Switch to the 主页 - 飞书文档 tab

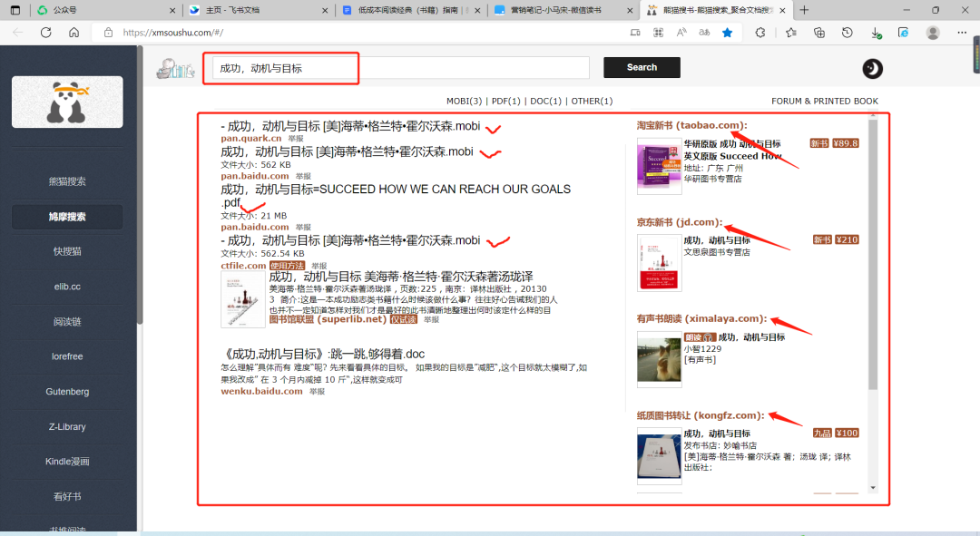tap(256, 10)
